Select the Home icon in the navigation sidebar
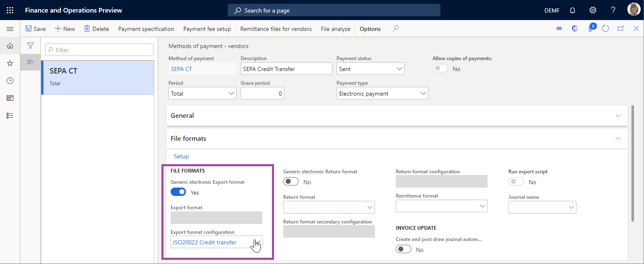 pyautogui.click(x=10, y=46)
